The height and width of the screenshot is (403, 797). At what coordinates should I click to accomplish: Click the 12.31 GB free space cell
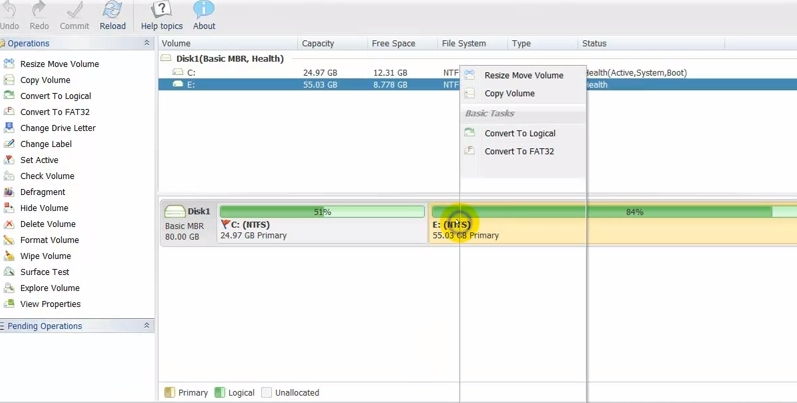click(x=390, y=73)
